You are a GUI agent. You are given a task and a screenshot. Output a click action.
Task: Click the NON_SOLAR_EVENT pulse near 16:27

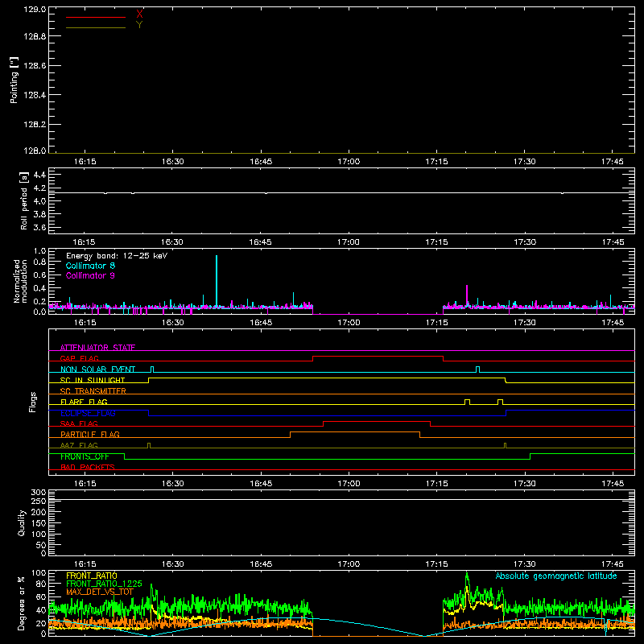152,369
